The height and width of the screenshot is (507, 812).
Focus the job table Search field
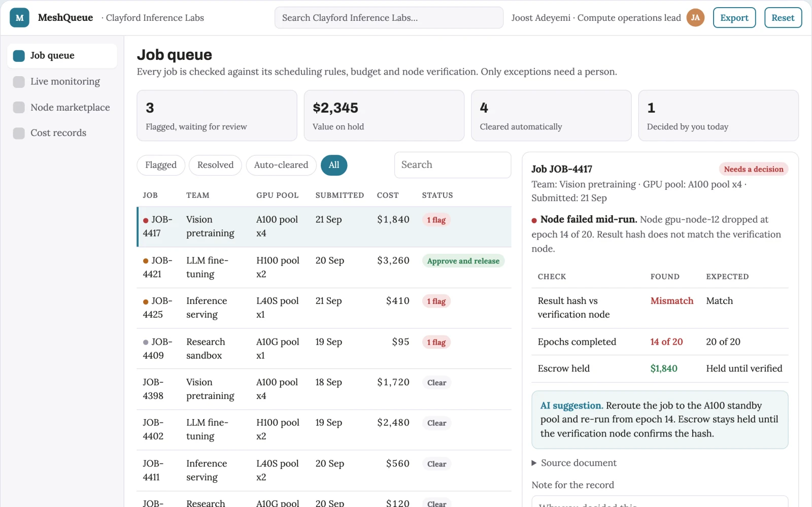[x=453, y=165]
